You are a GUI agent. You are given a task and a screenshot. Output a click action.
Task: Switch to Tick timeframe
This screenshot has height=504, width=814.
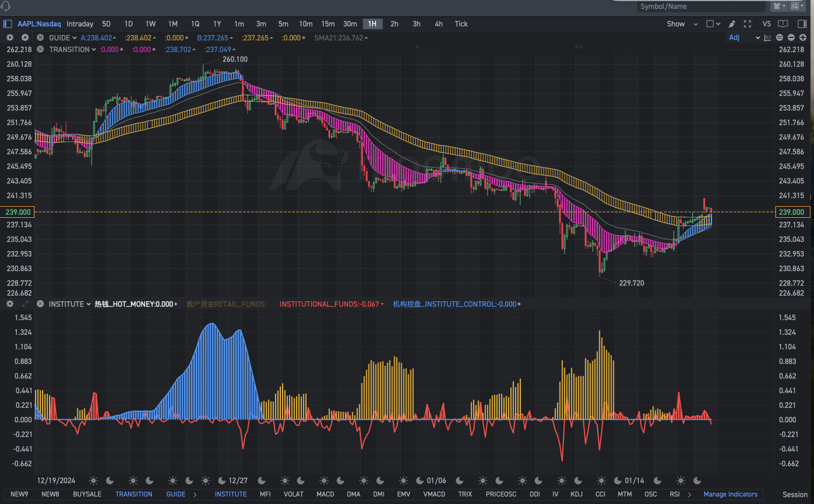[461, 24]
